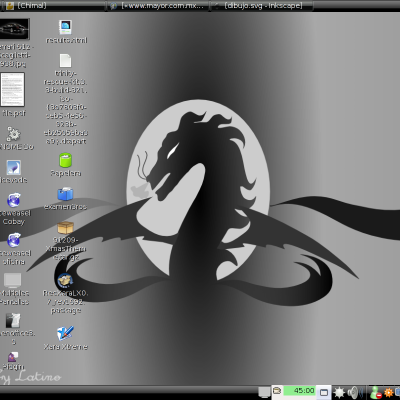Image resolution: width=400 pixels, height=400 pixels.
Task: Open the results.html desktop file
Action: pos(66,27)
